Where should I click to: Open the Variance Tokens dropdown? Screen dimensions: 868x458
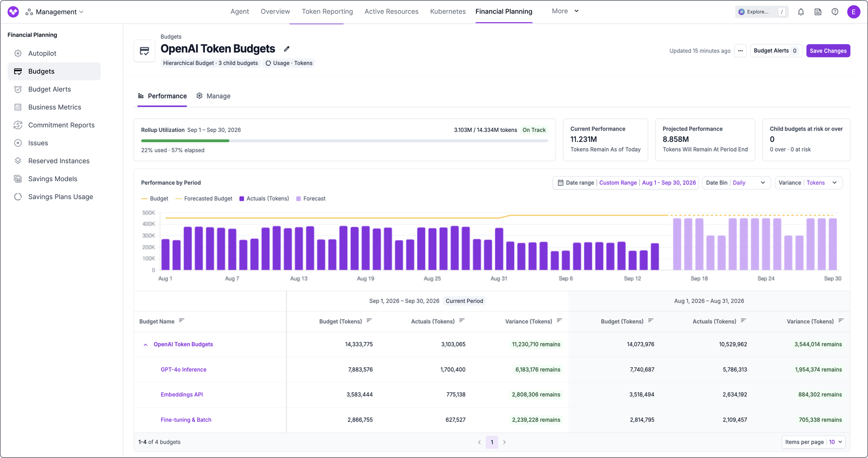[808, 182]
